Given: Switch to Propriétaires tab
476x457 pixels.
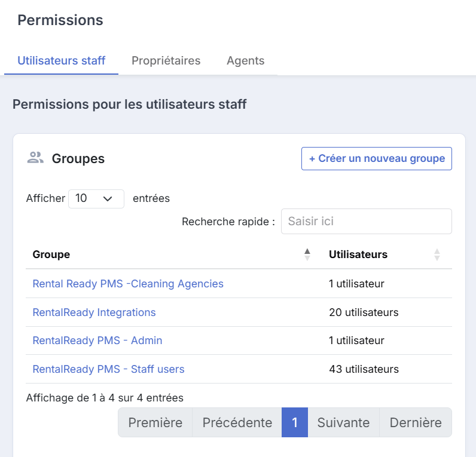Looking at the screenshot, I should coord(166,61).
